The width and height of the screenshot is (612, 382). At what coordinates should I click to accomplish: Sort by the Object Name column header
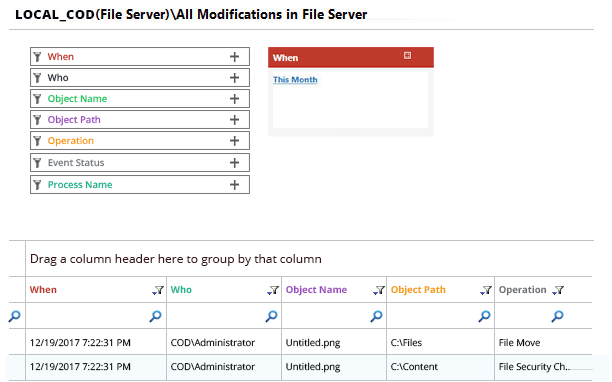tap(316, 290)
